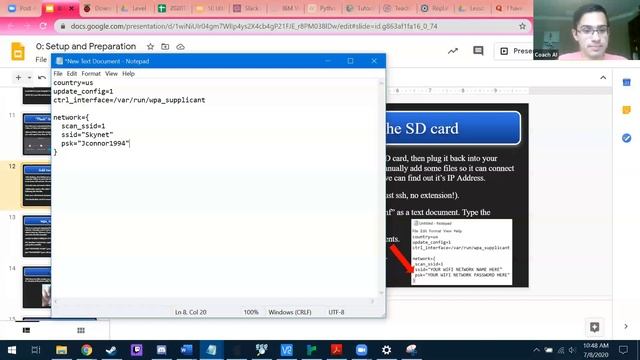This screenshot has width=640, height=360.
Task: Click Notepad vertical scrollbar
Action: click(381, 188)
